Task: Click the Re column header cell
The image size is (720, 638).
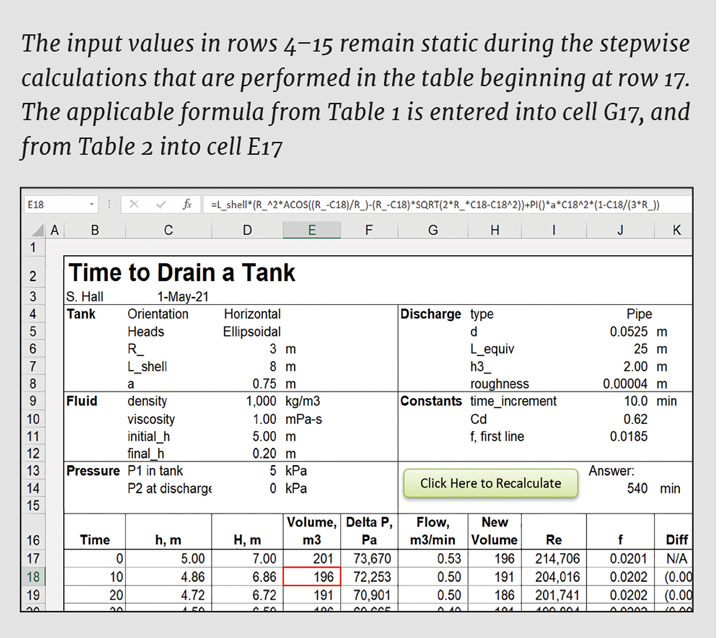Action: click(554, 540)
